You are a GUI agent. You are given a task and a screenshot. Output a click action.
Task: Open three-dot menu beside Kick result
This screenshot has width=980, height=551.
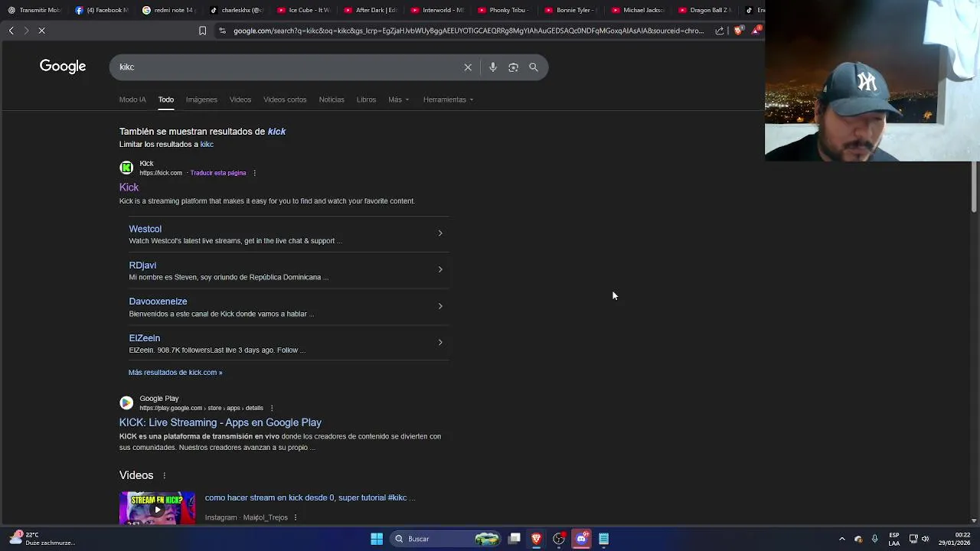click(254, 173)
